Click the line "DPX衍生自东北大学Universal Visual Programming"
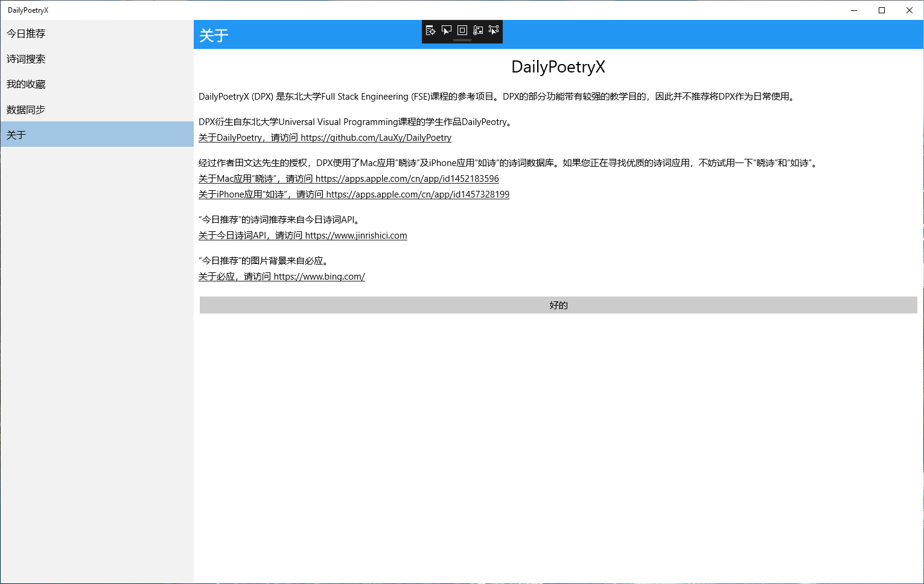The width and height of the screenshot is (924, 584). point(357,122)
